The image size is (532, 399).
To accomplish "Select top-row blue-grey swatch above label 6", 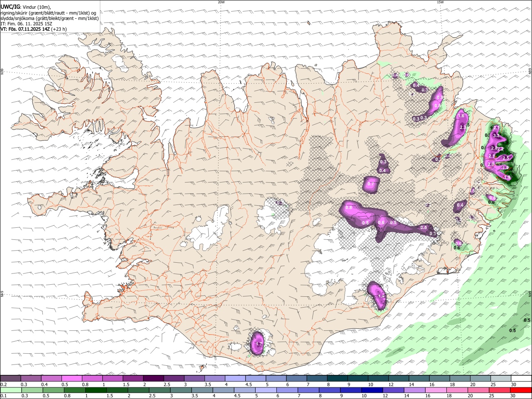I will click(x=296, y=378).
